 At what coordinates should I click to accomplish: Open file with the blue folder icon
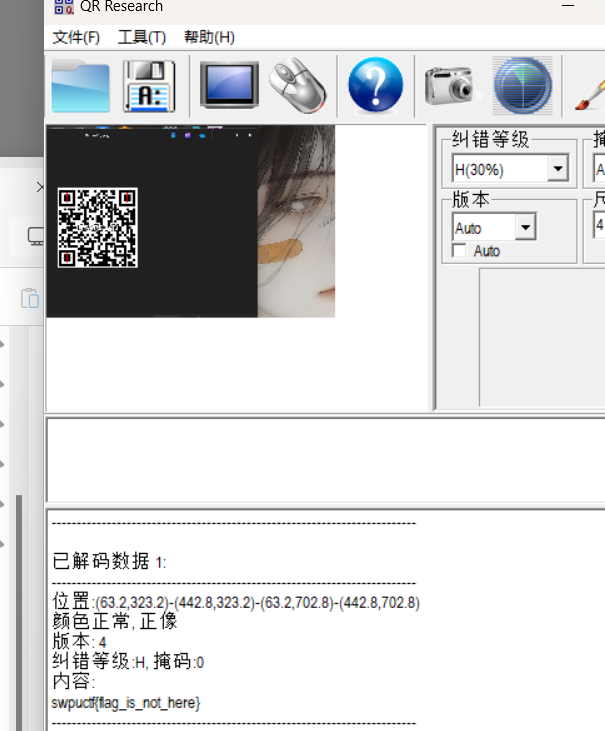click(x=81, y=86)
